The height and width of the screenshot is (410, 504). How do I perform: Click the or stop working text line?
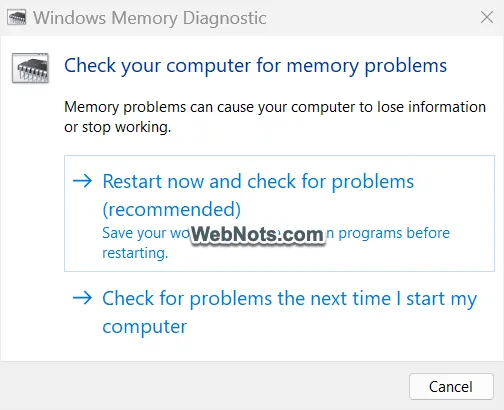point(117,127)
